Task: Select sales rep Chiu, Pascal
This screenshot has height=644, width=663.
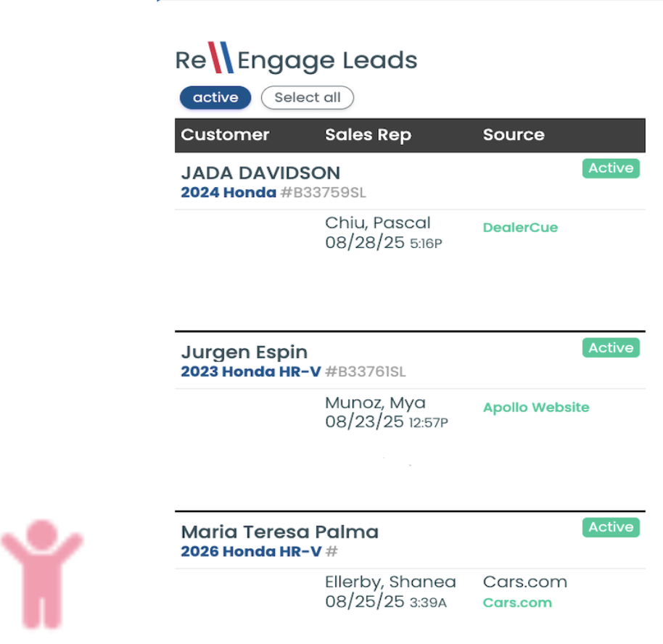Action: coord(378,223)
